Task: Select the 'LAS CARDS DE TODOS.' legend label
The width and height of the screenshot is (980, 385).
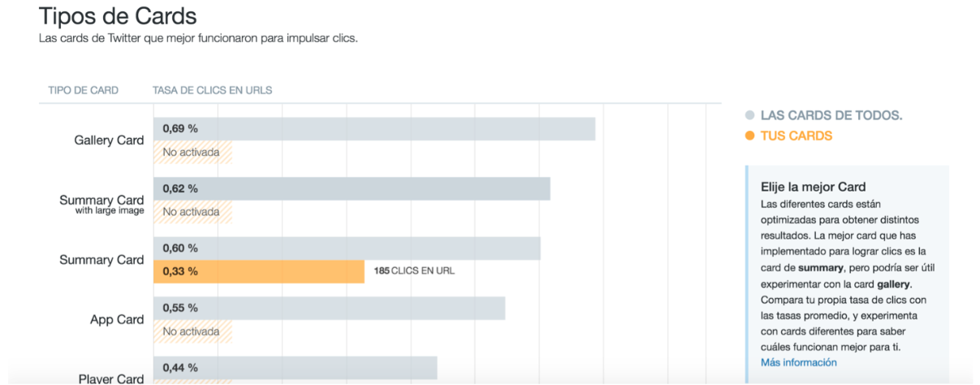Action: click(x=831, y=115)
